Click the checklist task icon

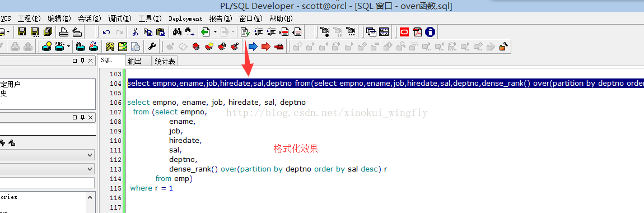(x=123, y=47)
